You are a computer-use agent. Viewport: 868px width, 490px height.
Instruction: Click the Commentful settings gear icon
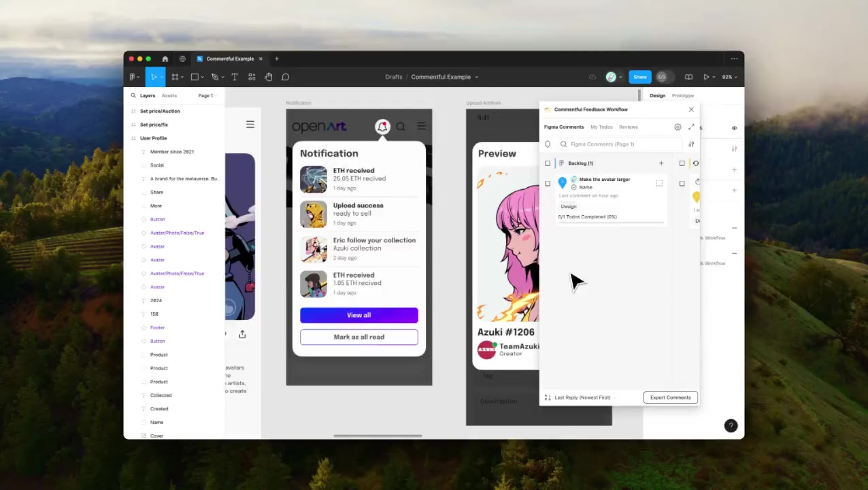coord(678,127)
